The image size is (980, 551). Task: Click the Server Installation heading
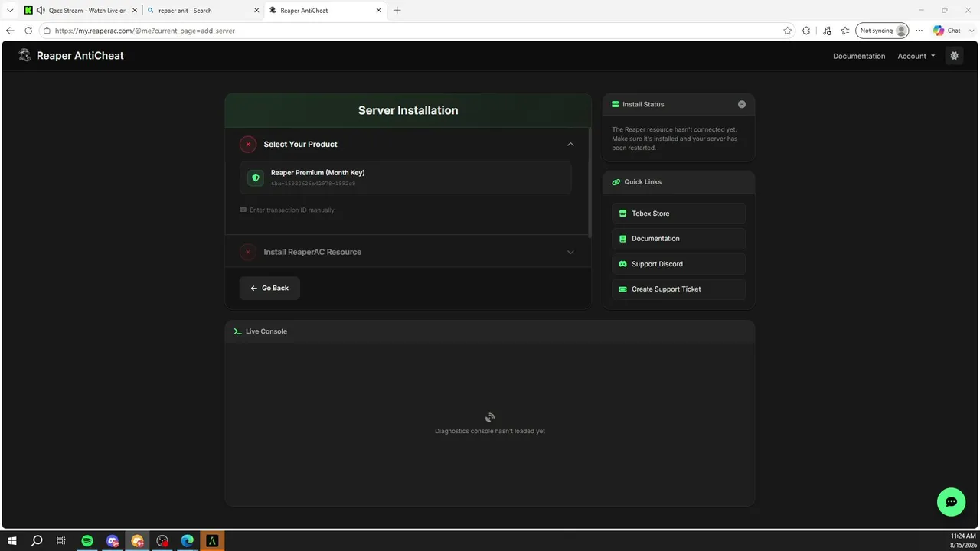coord(408,110)
